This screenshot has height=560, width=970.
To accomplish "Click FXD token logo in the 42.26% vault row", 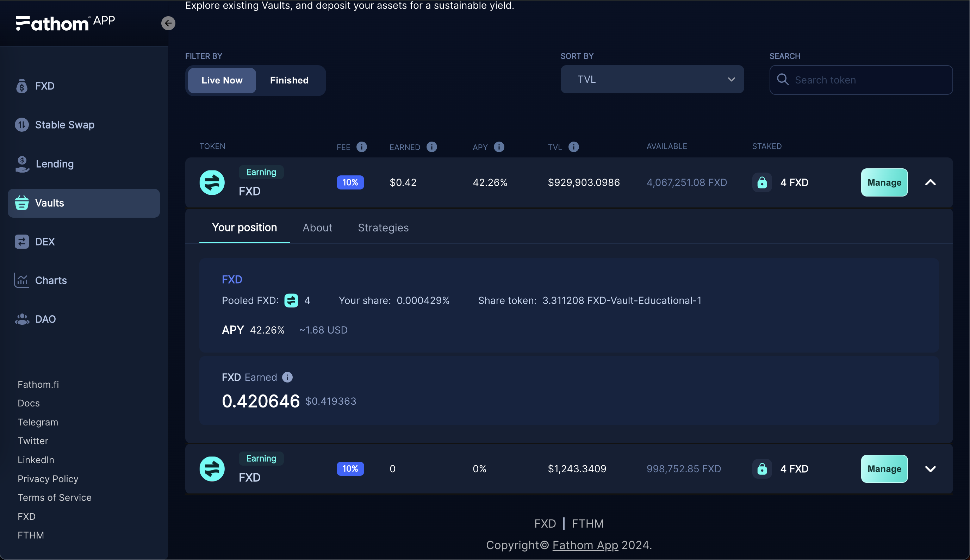I will [x=212, y=182].
